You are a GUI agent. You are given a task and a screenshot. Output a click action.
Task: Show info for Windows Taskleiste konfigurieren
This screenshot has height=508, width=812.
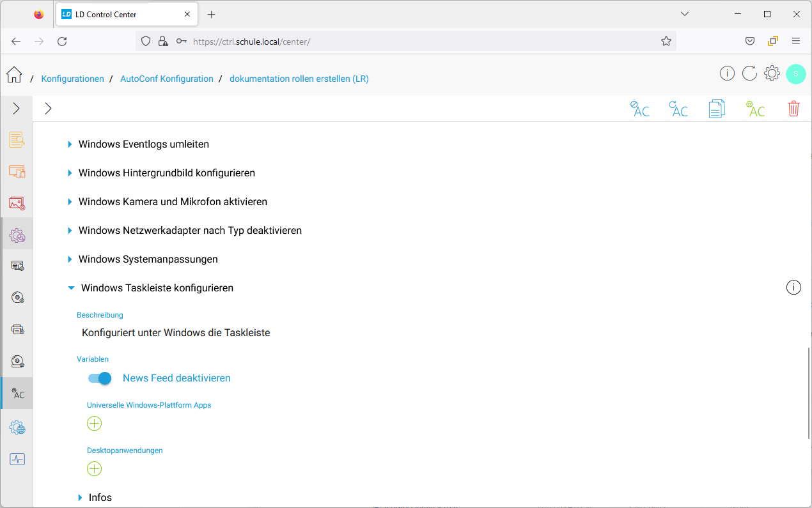point(793,288)
